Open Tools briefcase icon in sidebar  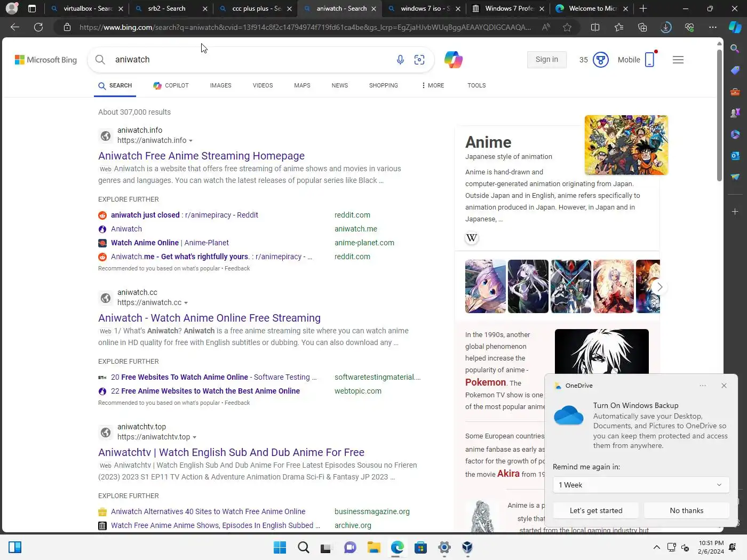point(735,92)
